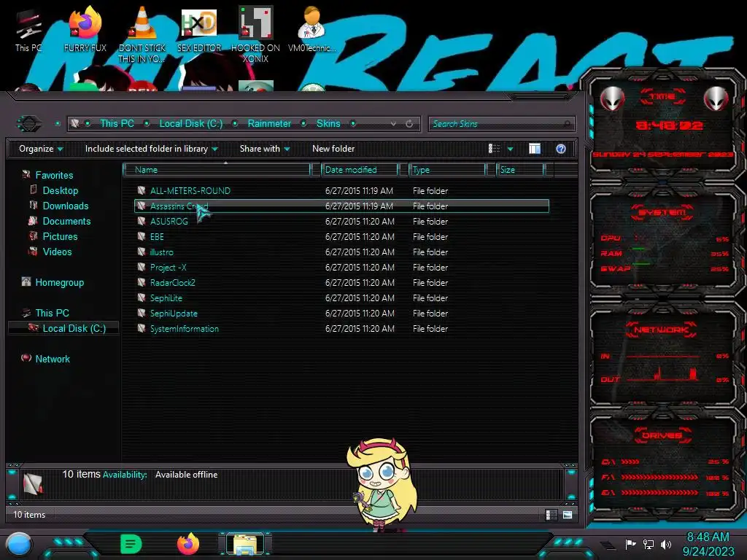Open Pictures in navigation pane
Image resolution: width=747 pixels, height=560 pixels.
tap(60, 237)
